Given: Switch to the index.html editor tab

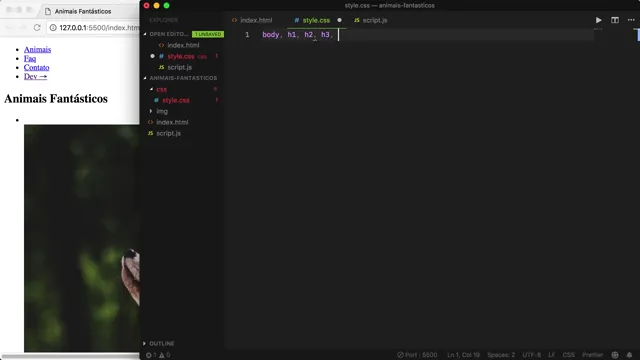Looking at the screenshot, I should click(252, 20).
